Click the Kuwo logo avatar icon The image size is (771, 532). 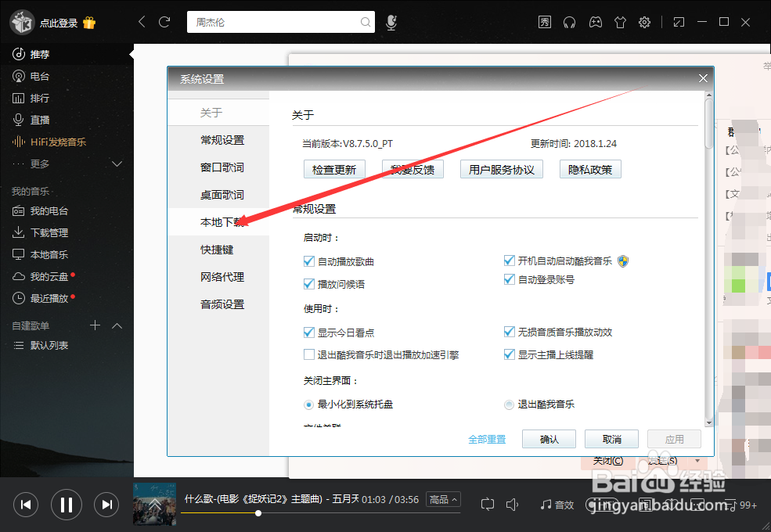point(22,22)
